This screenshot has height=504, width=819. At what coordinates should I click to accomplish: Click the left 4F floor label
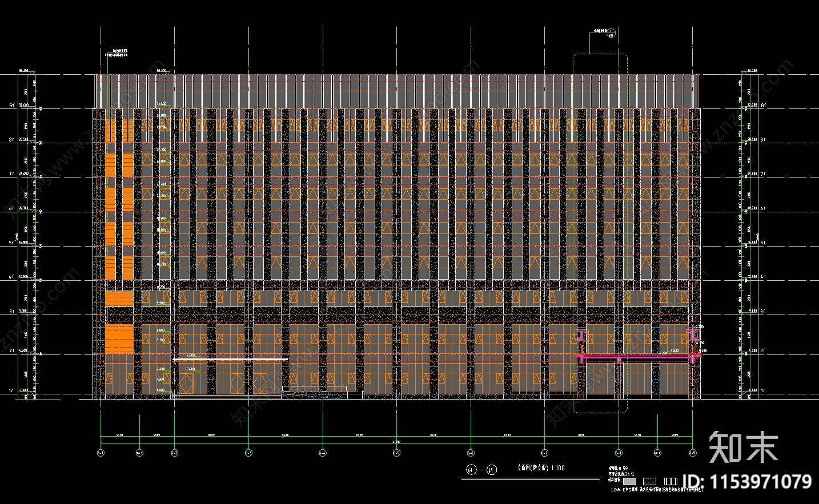point(11,277)
